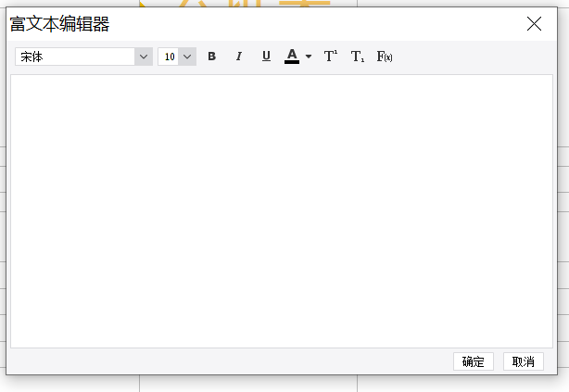Toggle italic formatting with the I icon
569x392 pixels.
tap(239, 57)
